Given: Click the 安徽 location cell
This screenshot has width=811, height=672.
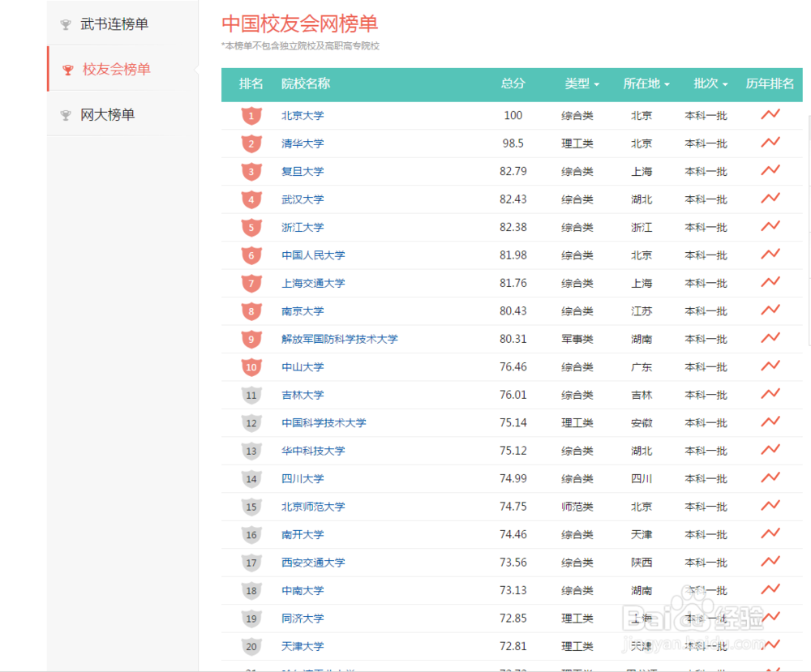Looking at the screenshot, I should click(x=642, y=423).
